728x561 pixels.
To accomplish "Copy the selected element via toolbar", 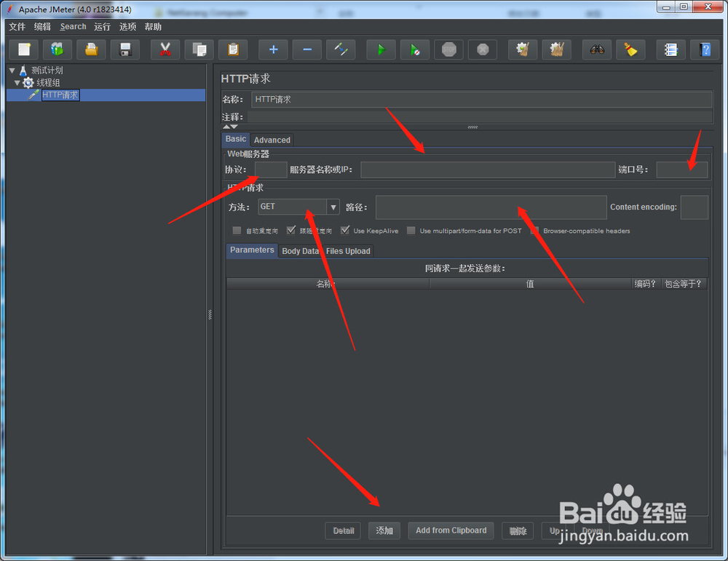I will point(199,49).
